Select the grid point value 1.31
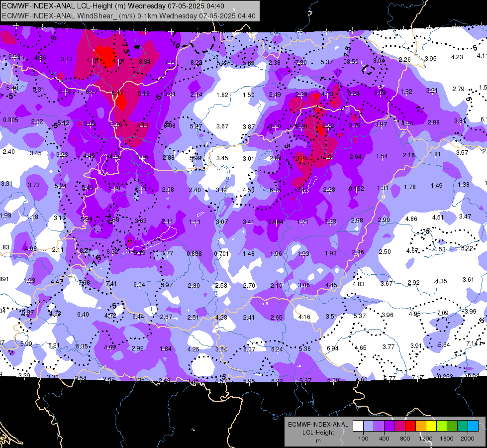 click(x=383, y=188)
